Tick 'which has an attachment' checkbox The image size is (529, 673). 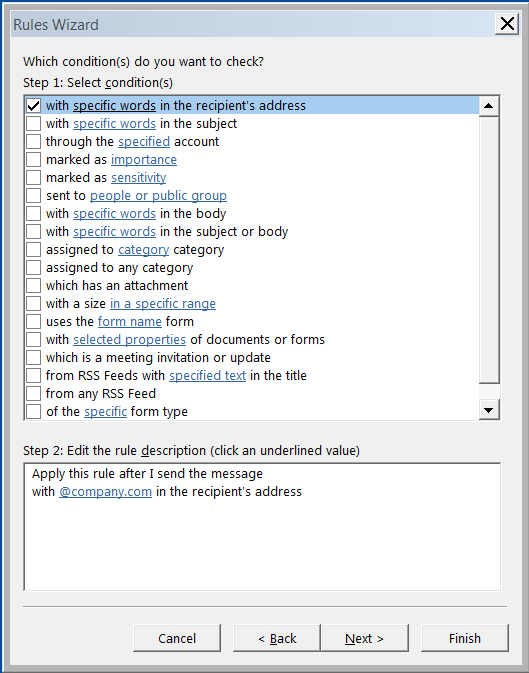click(33, 286)
